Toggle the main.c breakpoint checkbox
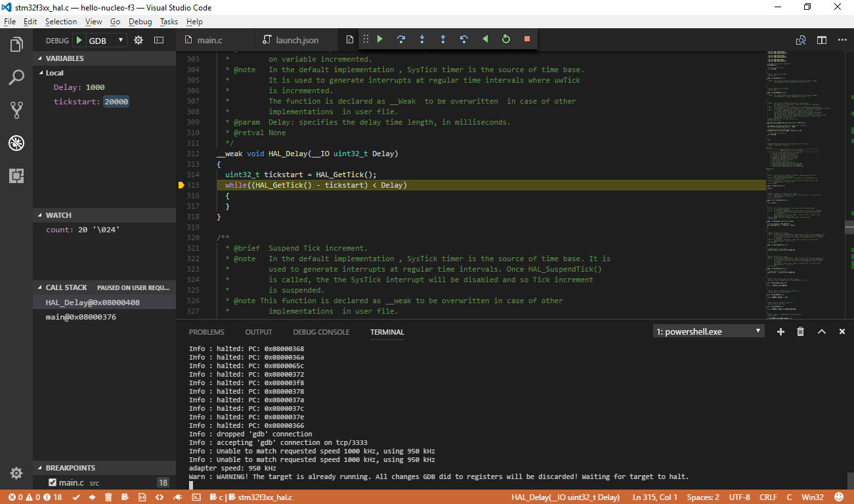This screenshot has width=854, height=504. click(x=53, y=482)
